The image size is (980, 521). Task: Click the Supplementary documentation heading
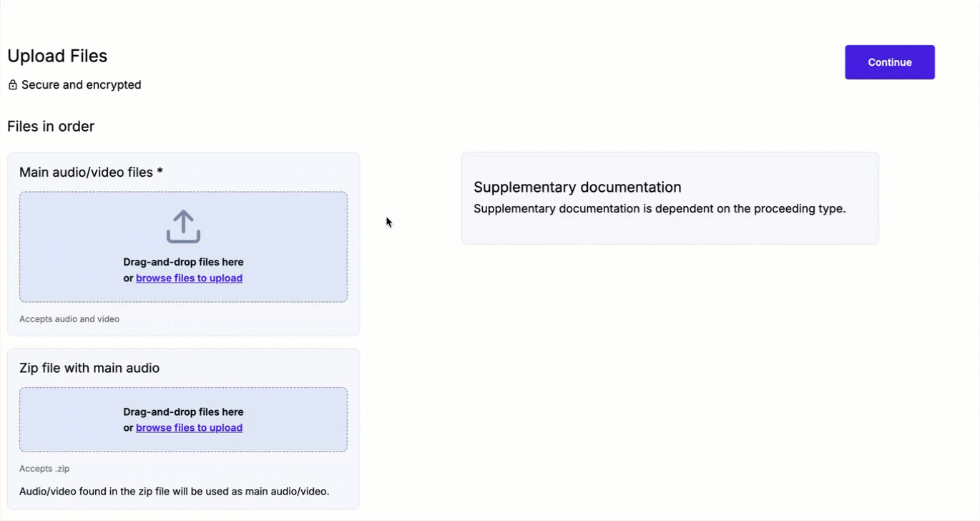577,187
